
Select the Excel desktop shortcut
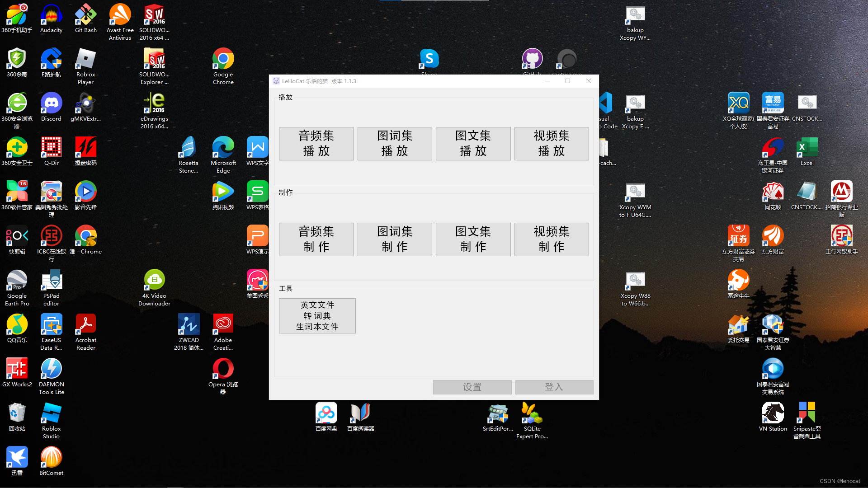click(807, 148)
